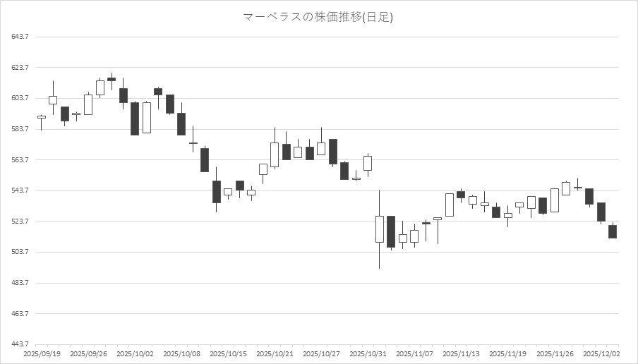Select the 563.7 price axis label
638x364 pixels.
click(x=20, y=159)
